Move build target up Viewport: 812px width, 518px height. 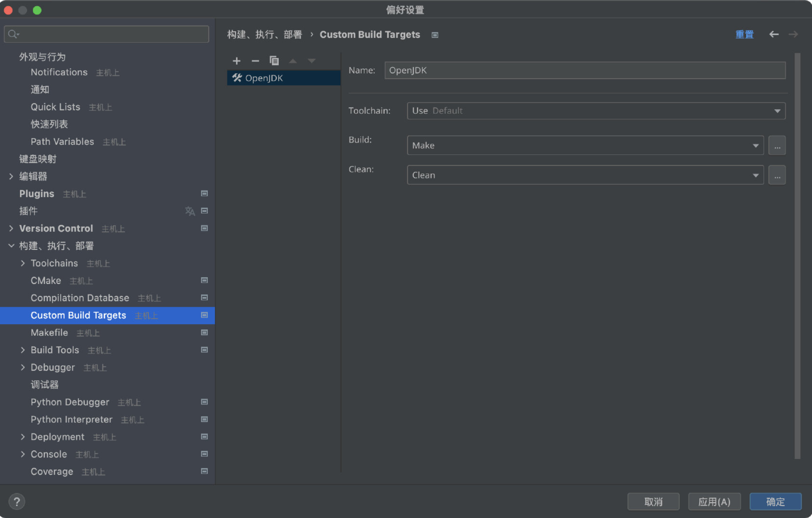click(293, 61)
